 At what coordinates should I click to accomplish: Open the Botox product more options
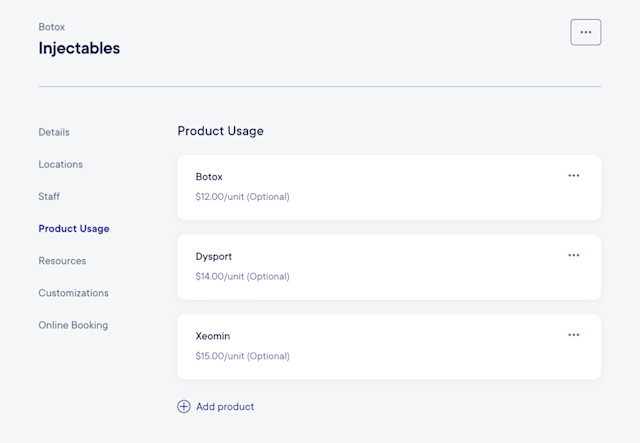coord(573,176)
